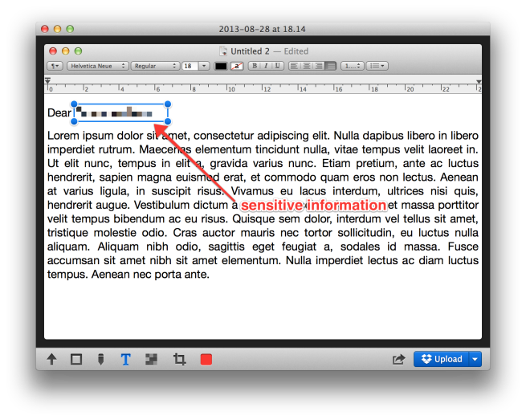The height and width of the screenshot is (420, 526).
Task: Toggle underline text formatting
Action: 276,66
